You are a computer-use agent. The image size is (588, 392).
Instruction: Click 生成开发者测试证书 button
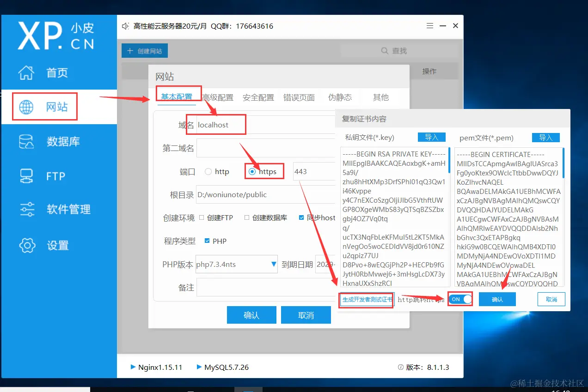tap(367, 299)
